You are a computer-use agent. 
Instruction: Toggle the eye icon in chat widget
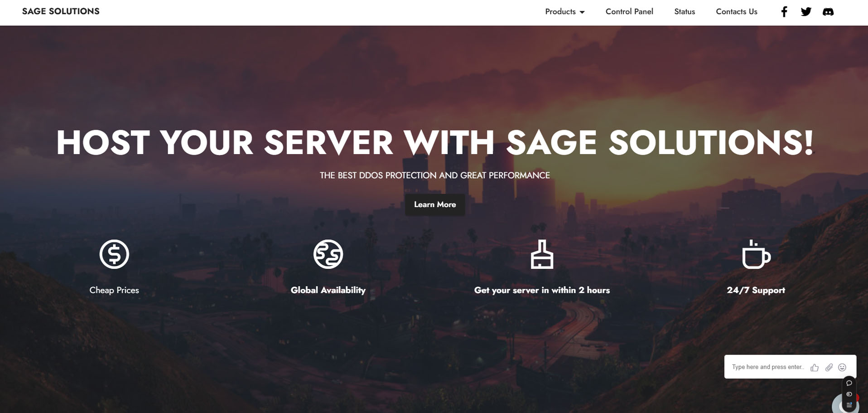coord(849,394)
